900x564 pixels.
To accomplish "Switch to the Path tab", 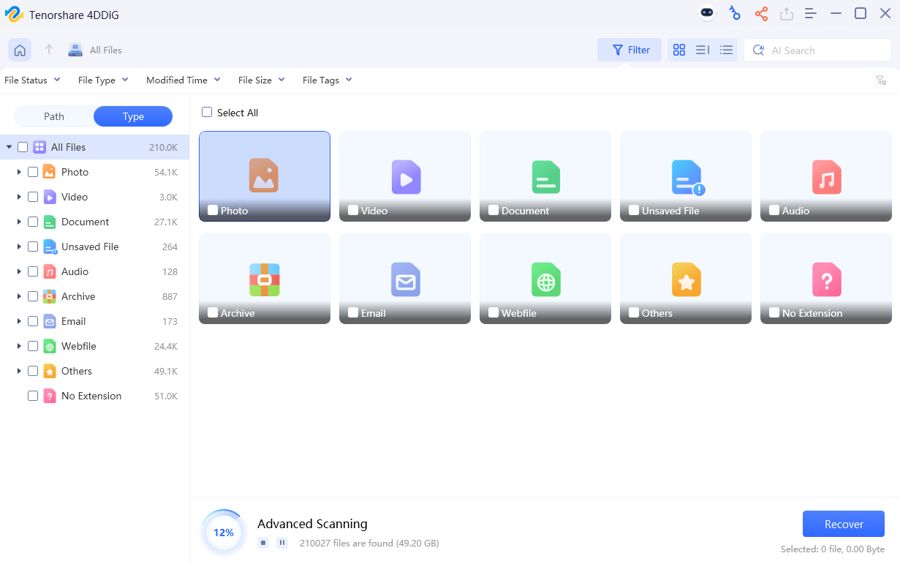I will pos(54,116).
